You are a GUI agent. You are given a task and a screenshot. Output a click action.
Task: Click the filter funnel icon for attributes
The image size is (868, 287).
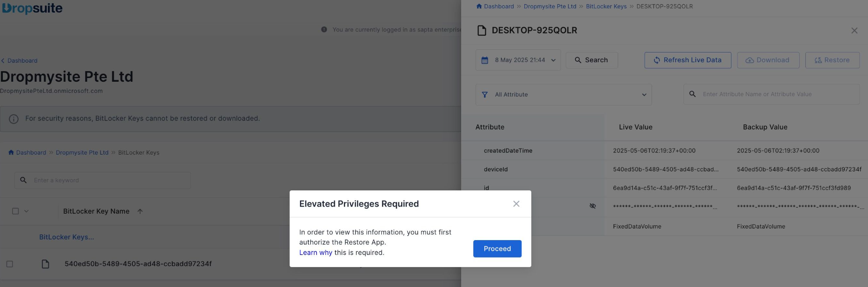(485, 94)
